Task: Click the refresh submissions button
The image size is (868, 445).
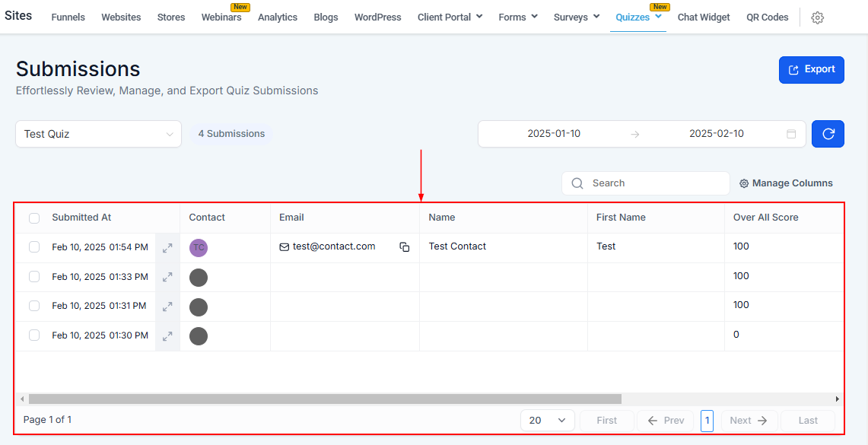Action: tap(828, 134)
